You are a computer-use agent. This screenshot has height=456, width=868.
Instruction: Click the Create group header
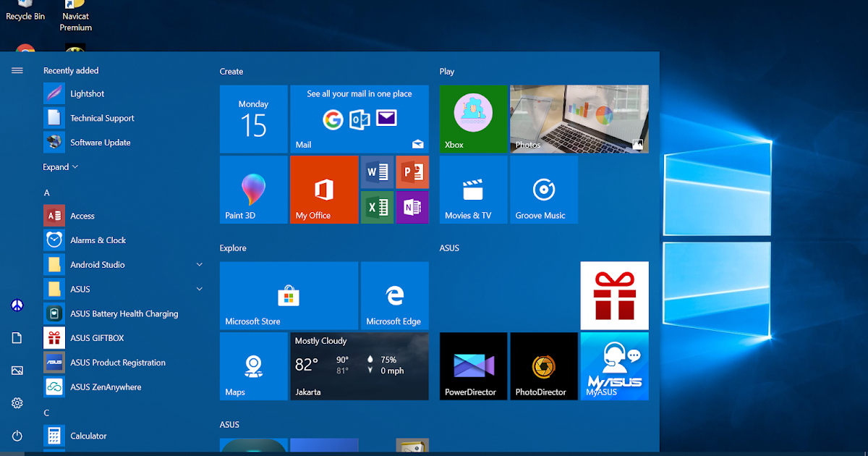click(x=231, y=72)
